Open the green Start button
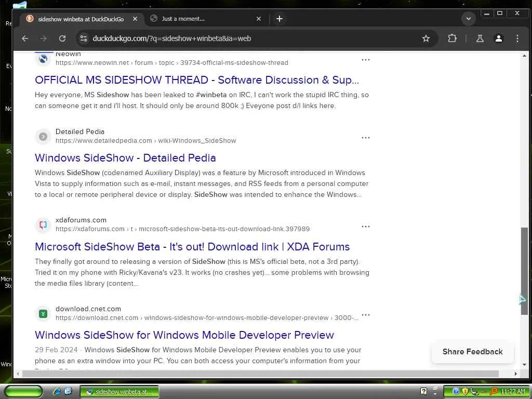 click(23, 392)
